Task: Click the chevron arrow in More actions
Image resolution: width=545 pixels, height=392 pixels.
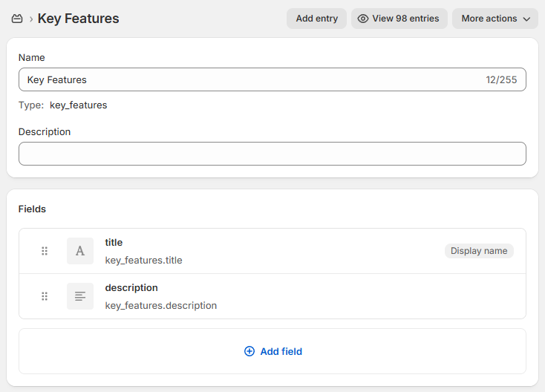Action: [527, 19]
